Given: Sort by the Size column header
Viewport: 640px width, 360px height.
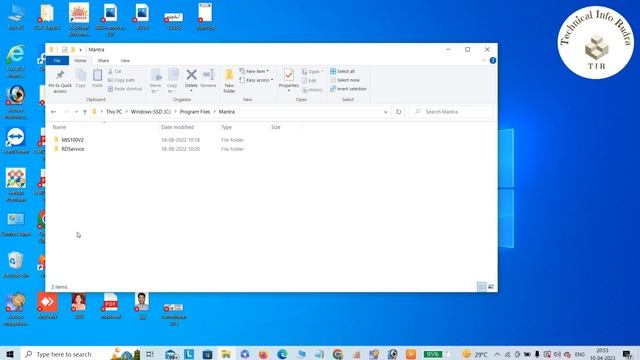Looking at the screenshot, I should (276, 127).
